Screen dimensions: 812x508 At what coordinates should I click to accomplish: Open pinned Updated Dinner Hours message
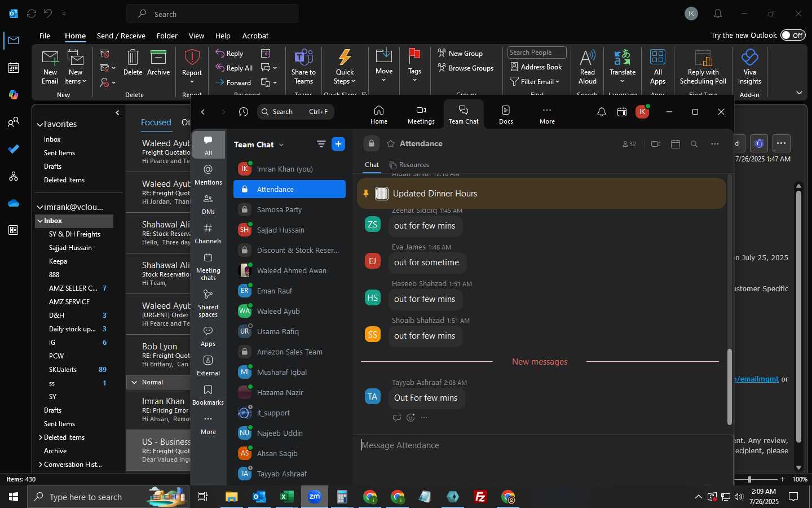pyautogui.click(x=541, y=194)
